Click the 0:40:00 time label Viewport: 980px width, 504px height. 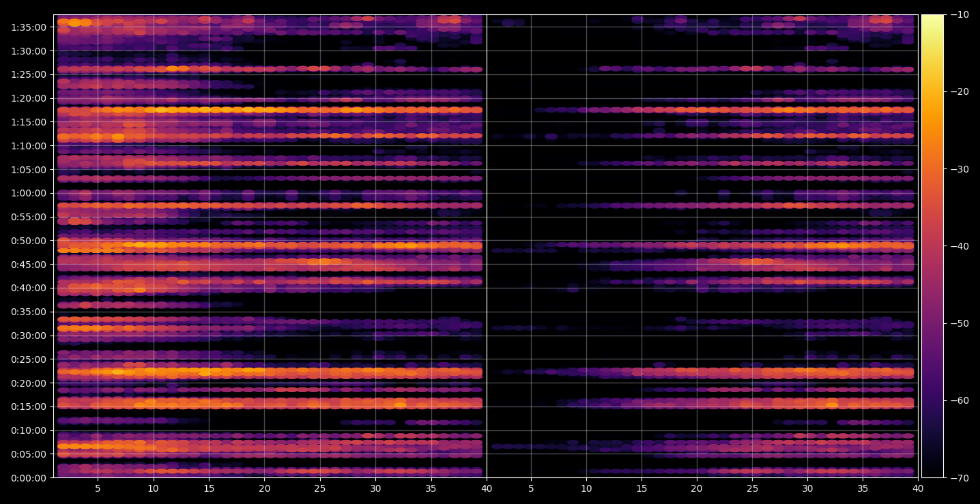tap(29, 288)
